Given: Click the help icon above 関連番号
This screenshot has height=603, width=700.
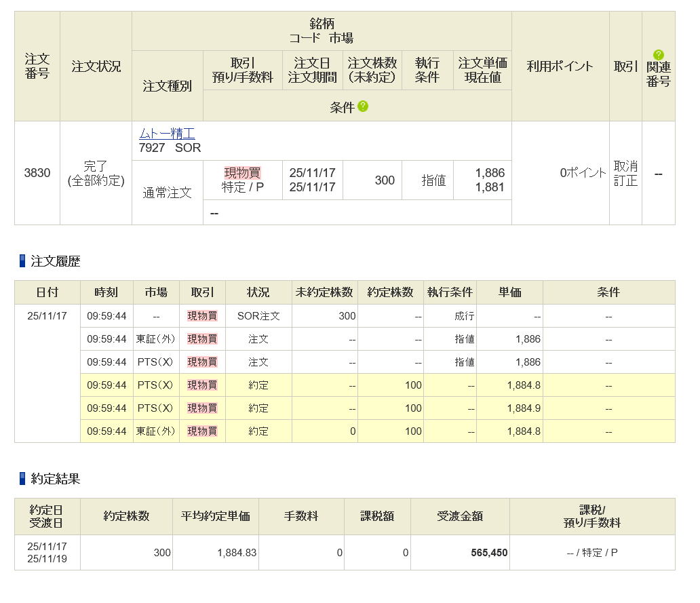Looking at the screenshot, I should 658,55.
